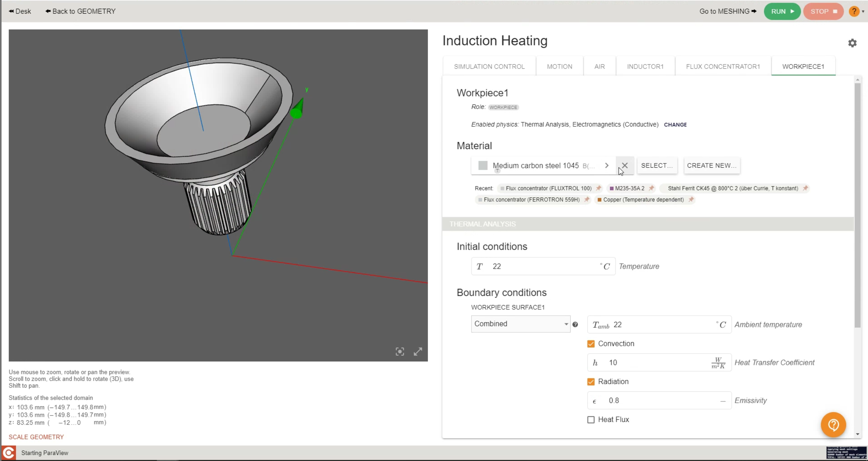Image resolution: width=868 pixels, height=461 pixels.
Task: Open the floating support chat bubble
Action: point(833,425)
